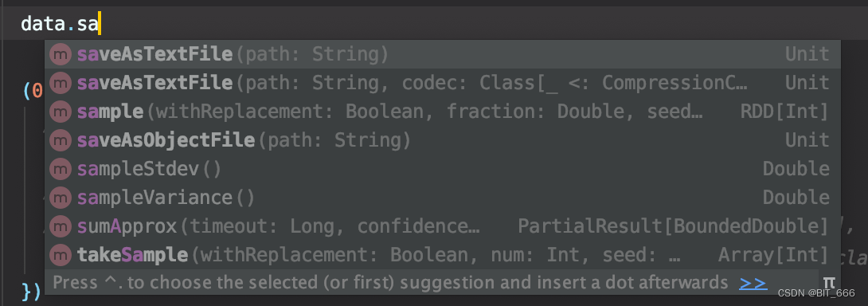This screenshot has height=306, width=868.
Task: Select the sample suggestion returning RDD[Int]
Action: [x=442, y=112]
